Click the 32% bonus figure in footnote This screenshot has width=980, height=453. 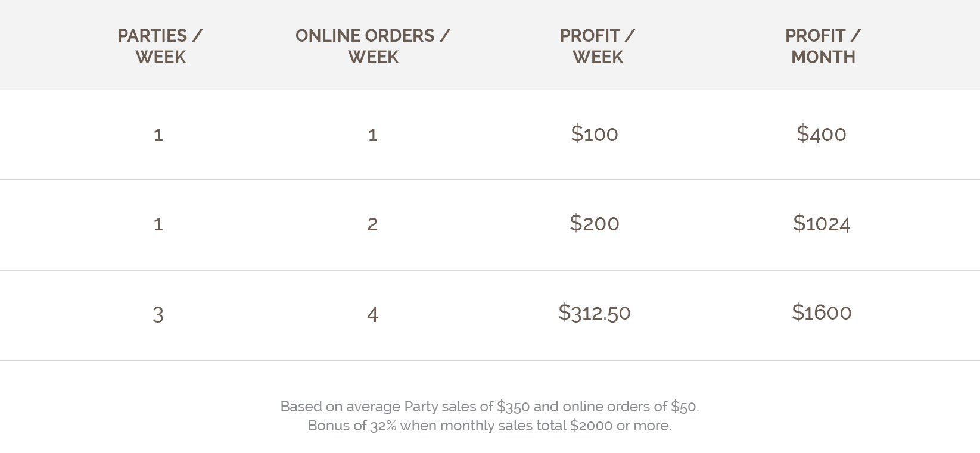[x=383, y=426]
